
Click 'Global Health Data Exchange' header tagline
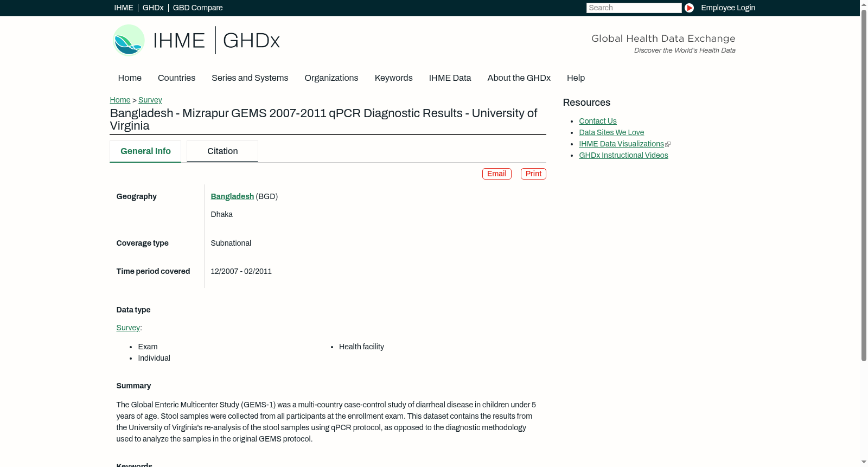663,39
